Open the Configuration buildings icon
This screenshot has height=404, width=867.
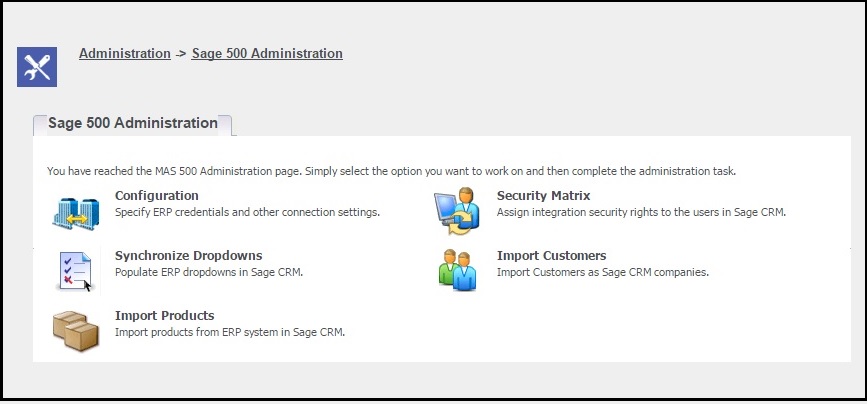(x=76, y=213)
